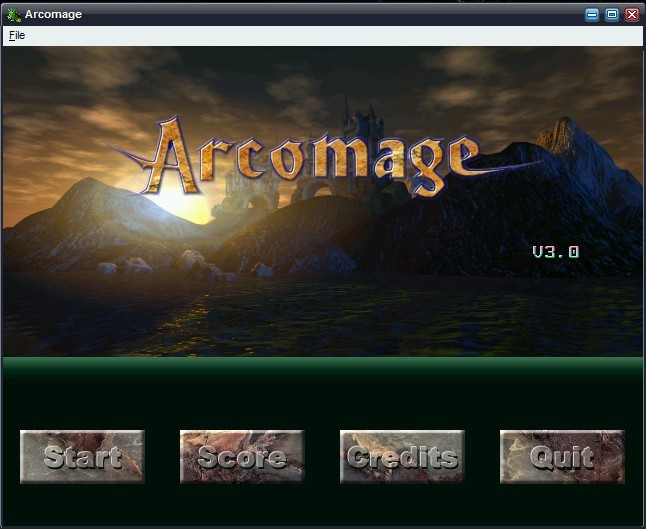View the Credits button
The height and width of the screenshot is (529, 646).
point(402,456)
